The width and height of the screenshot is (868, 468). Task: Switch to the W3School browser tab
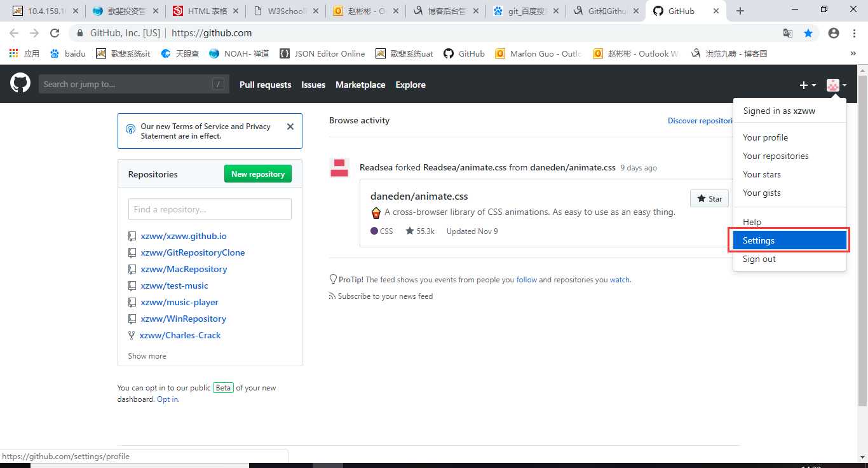point(287,11)
